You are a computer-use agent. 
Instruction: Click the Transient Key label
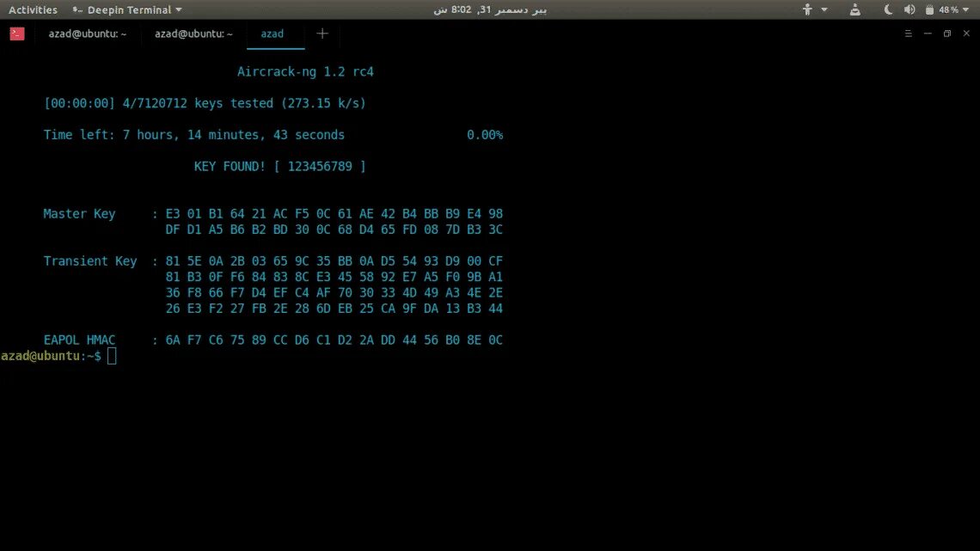coord(90,261)
